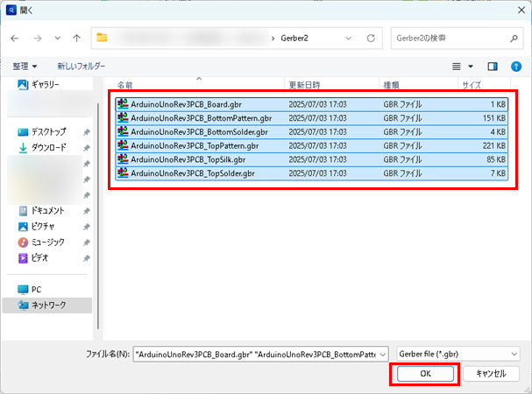Click the icon of ArduinoUnoRev3PCB_TopPattern.gbr

[x=123, y=145]
